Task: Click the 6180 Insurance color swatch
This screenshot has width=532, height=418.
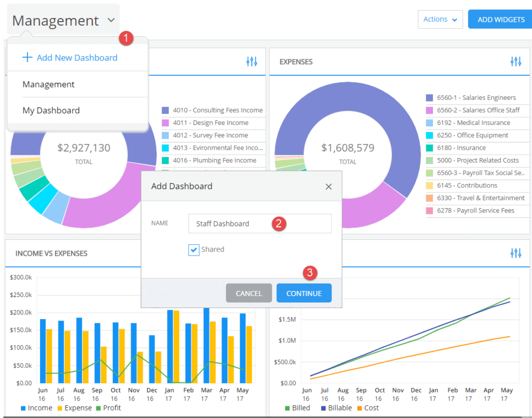Action: coord(429,148)
